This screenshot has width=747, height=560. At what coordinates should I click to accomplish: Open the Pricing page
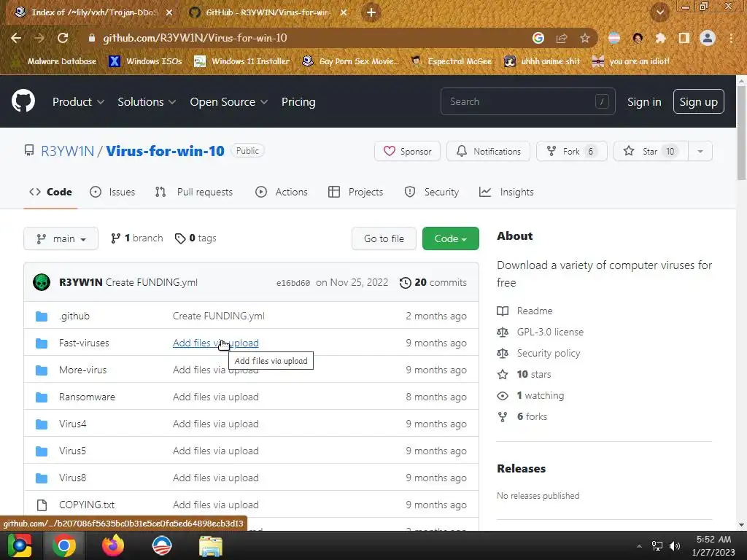298,102
